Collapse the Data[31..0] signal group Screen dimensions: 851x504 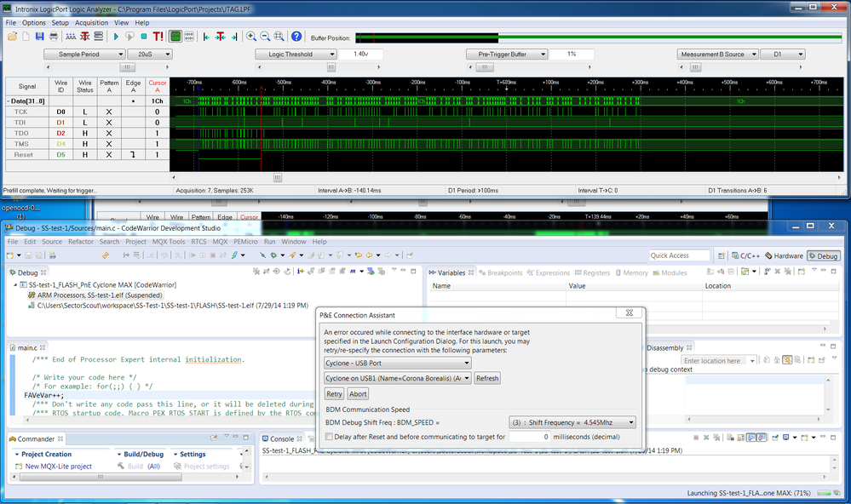(x=9, y=101)
